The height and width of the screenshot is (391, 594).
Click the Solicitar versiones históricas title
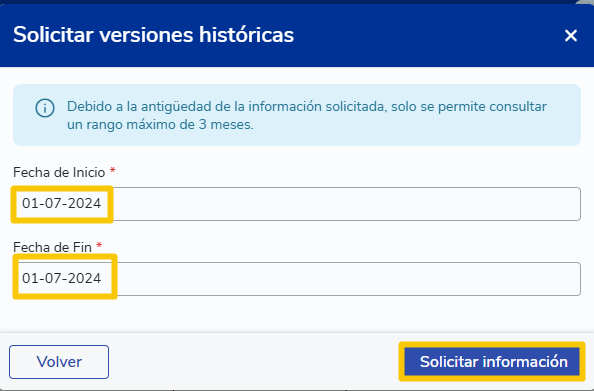point(153,35)
